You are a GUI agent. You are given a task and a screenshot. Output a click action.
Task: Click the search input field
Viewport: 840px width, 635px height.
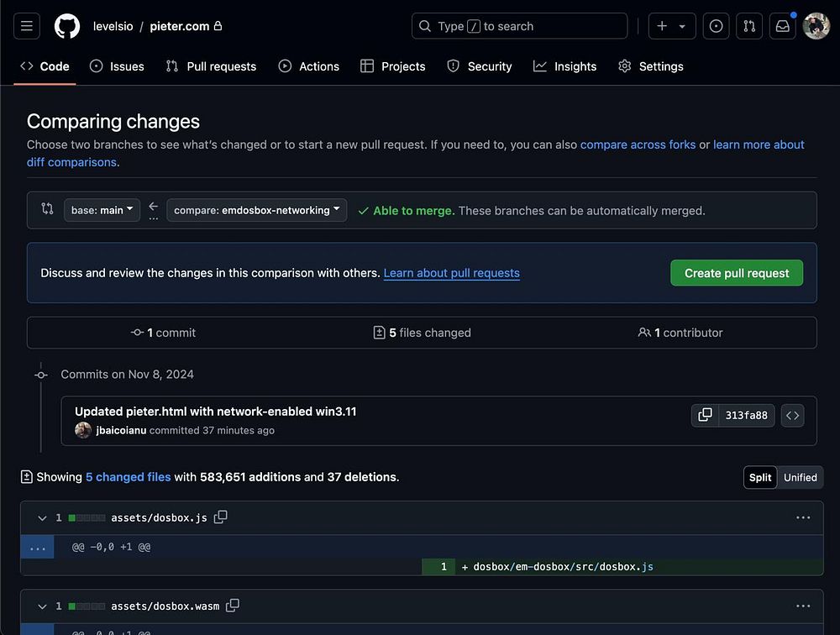point(519,26)
